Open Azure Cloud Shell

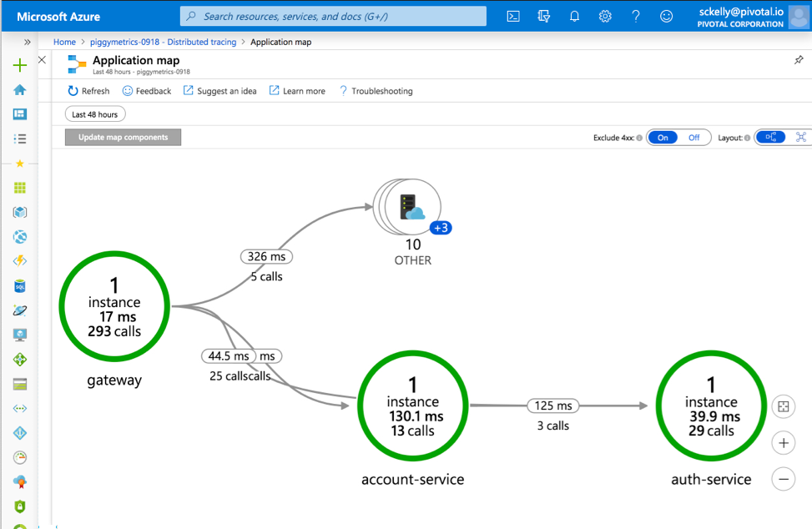[513, 16]
